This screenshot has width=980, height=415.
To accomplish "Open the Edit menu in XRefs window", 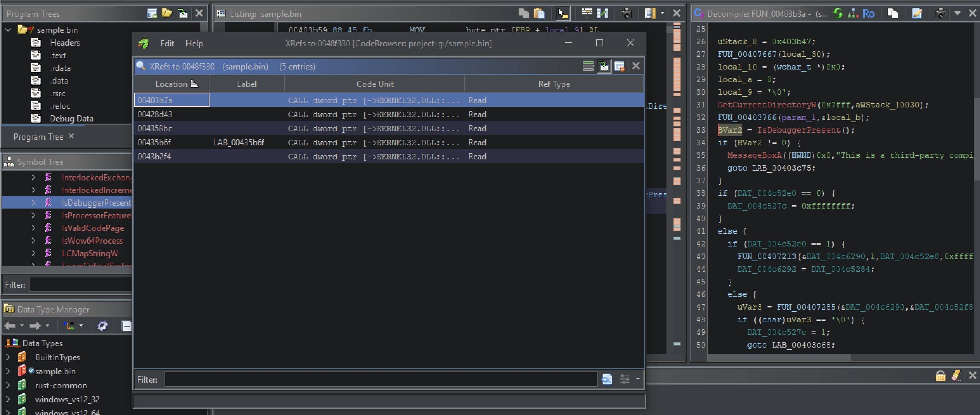I will (x=167, y=43).
